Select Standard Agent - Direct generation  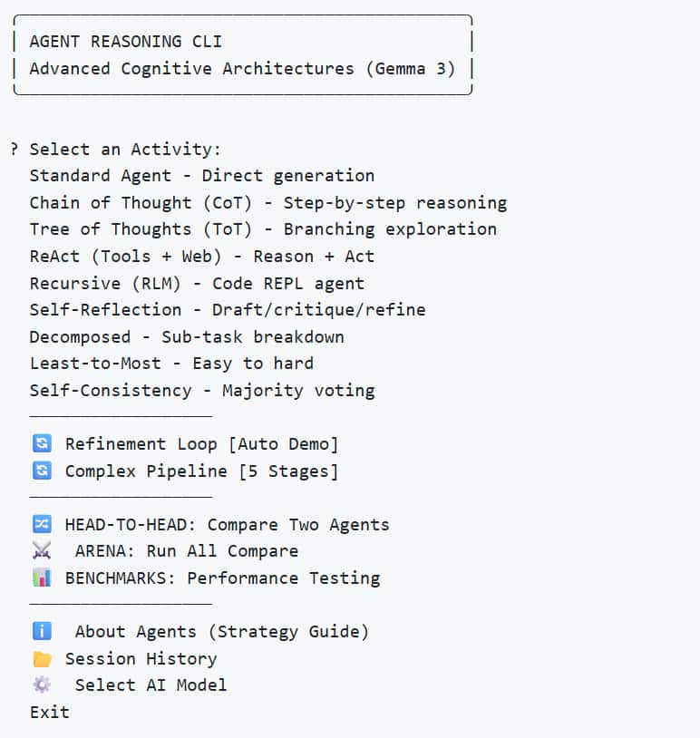(201, 176)
